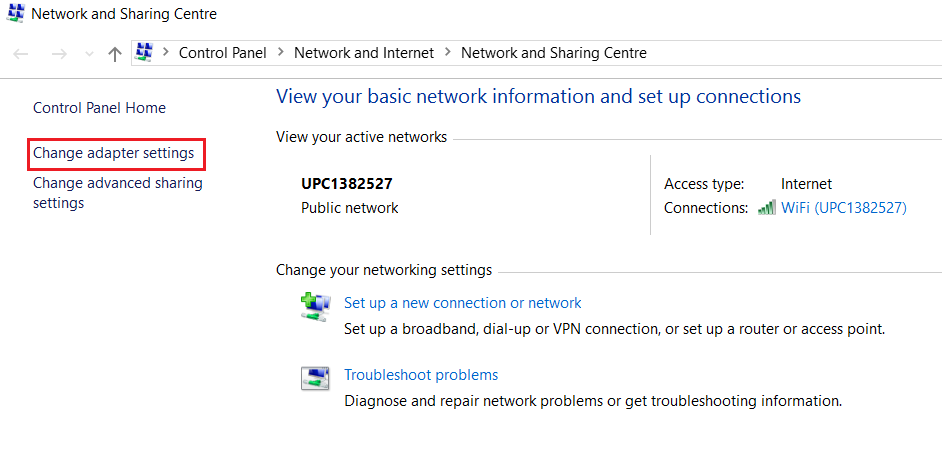Select the Control Panel breadcrumb
This screenshot has width=942, height=468.
(222, 53)
